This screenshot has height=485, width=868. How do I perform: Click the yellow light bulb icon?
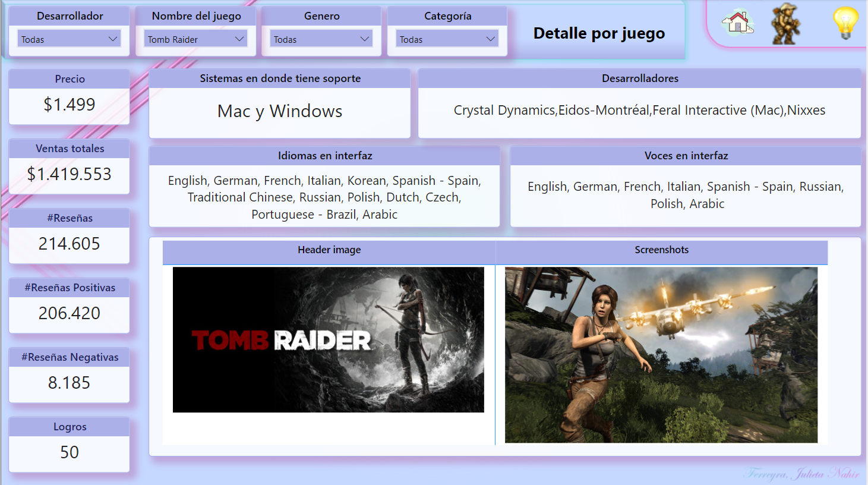click(x=845, y=23)
